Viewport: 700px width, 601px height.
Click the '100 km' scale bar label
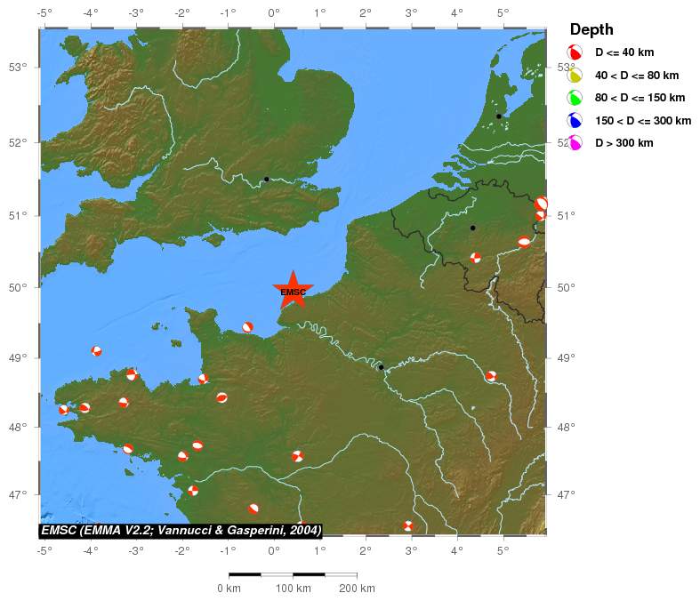(x=293, y=589)
